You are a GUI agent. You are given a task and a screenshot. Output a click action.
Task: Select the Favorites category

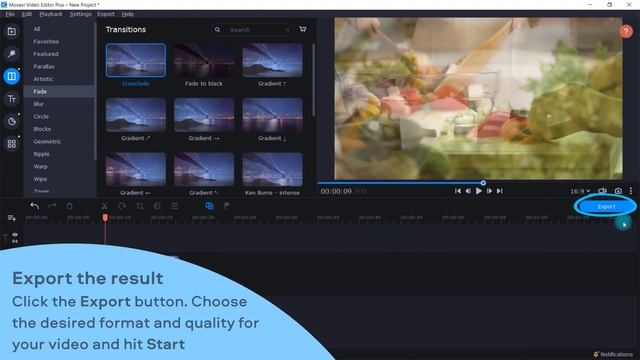(x=46, y=41)
